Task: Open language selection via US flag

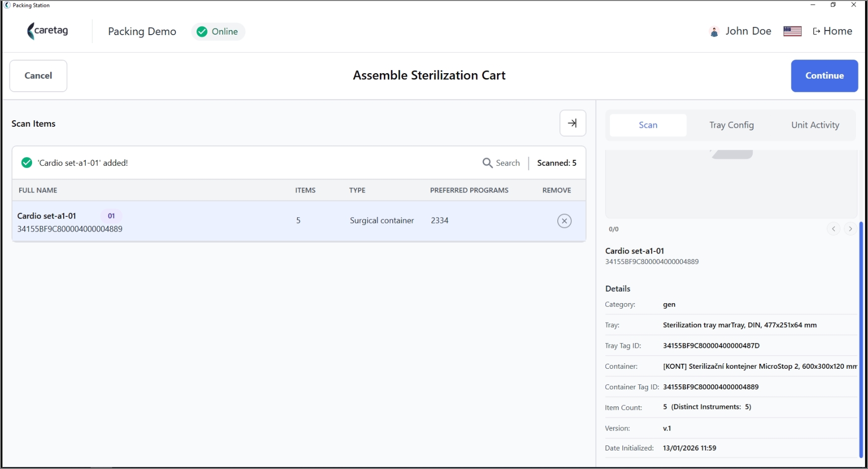Action: 792,31
